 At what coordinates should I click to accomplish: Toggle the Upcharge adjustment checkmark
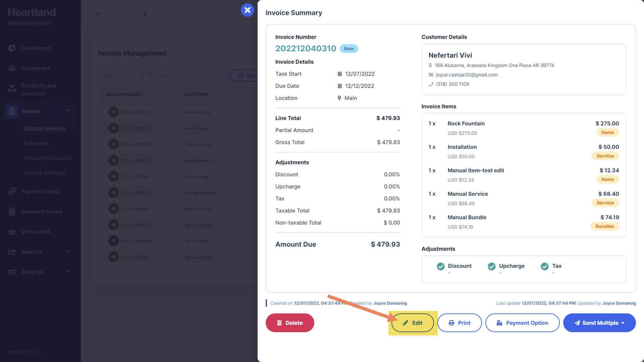491,266
